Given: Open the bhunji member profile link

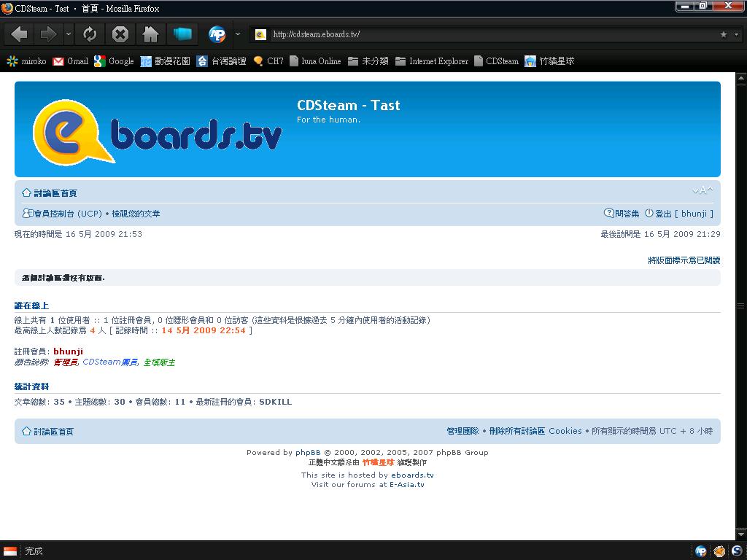Looking at the screenshot, I should pyautogui.click(x=68, y=351).
